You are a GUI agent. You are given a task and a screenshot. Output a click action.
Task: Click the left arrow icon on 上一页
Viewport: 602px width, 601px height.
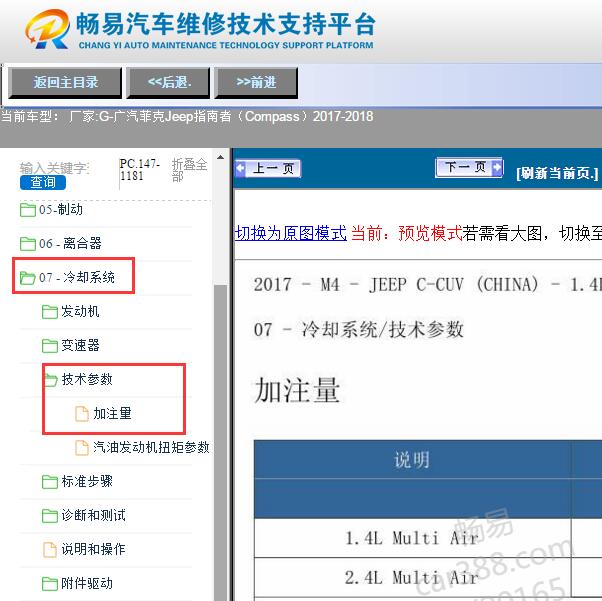tap(241, 168)
